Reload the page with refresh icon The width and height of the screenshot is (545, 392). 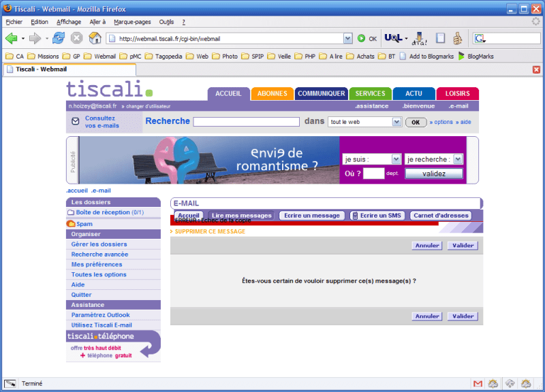click(x=59, y=38)
